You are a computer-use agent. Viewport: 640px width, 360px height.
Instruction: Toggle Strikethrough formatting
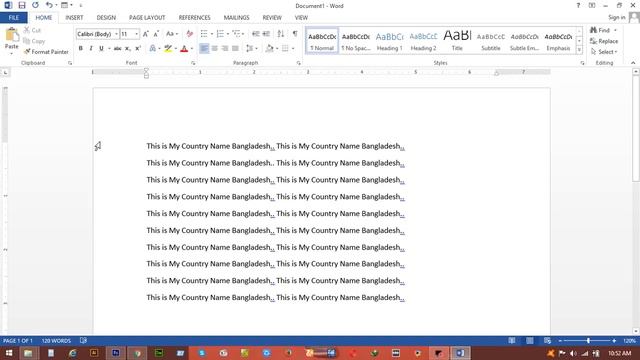click(118, 49)
